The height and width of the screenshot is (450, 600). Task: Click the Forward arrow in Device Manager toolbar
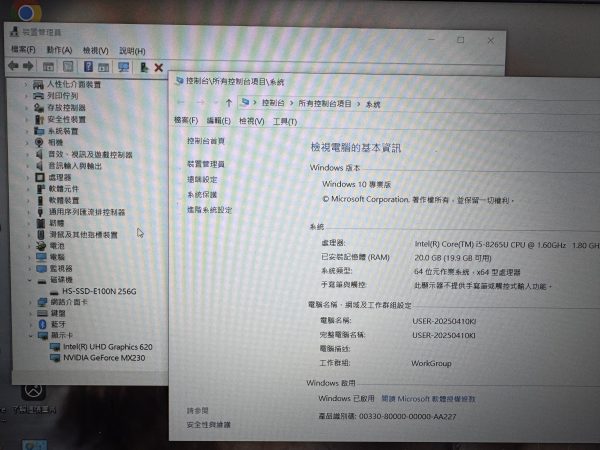coord(28,66)
